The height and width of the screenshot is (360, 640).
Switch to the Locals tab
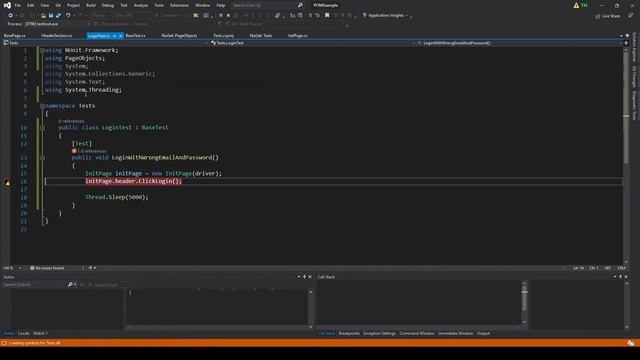[x=24, y=333]
